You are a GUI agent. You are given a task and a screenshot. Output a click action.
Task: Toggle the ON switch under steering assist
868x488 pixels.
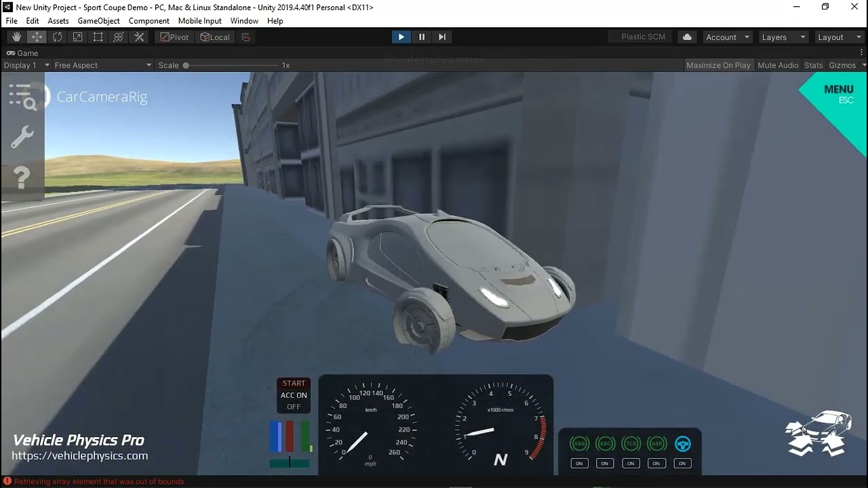(x=682, y=464)
